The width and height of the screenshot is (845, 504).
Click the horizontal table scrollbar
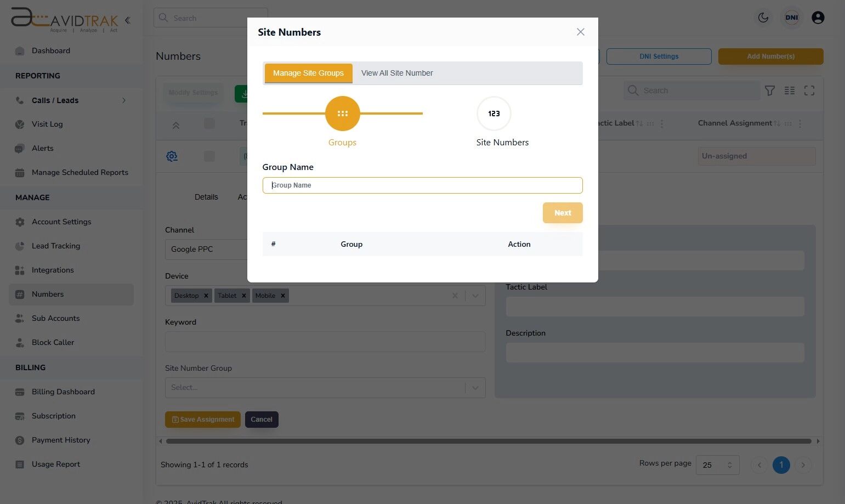tap(489, 441)
